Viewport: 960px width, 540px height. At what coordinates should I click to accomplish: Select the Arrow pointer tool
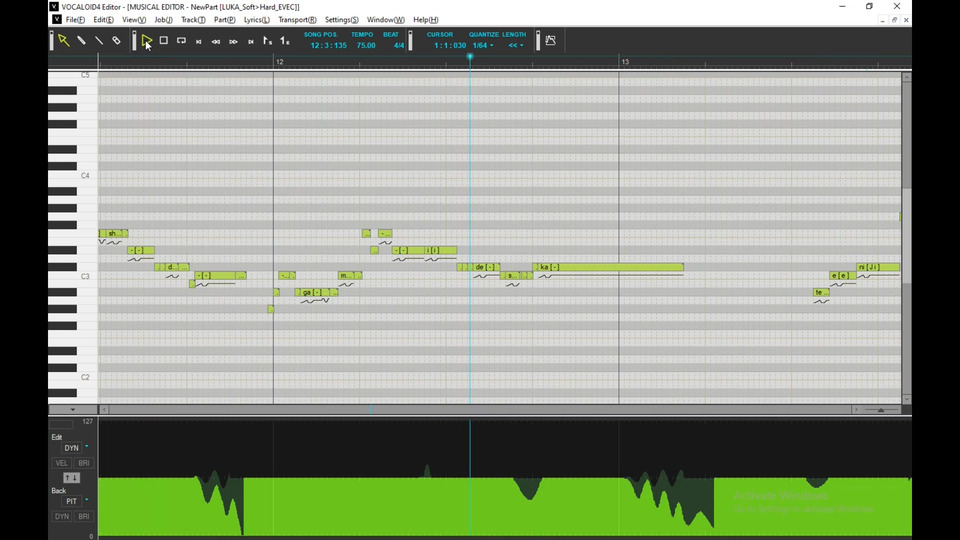(64, 40)
